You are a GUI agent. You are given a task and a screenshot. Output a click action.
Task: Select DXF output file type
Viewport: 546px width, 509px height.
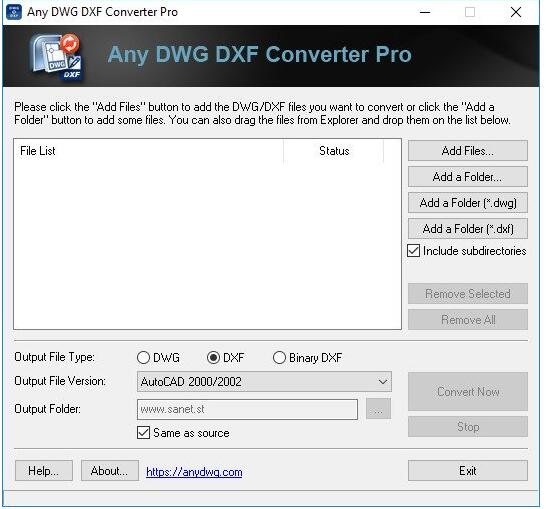click(x=213, y=358)
